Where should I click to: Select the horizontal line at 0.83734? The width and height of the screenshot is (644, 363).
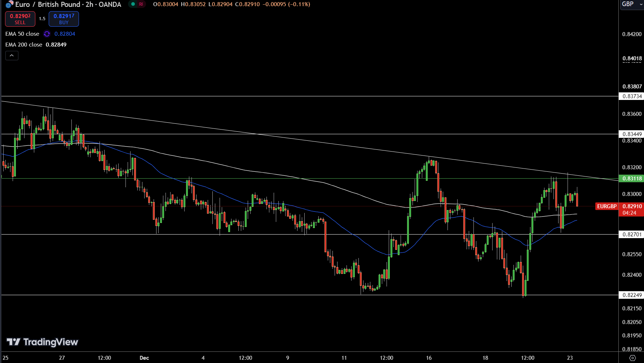coord(309,96)
